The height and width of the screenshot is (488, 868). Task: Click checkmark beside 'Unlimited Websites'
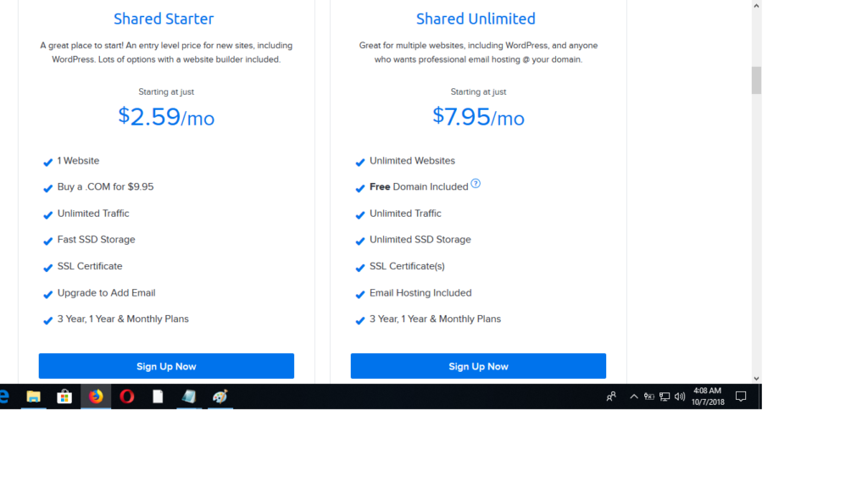click(359, 162)
